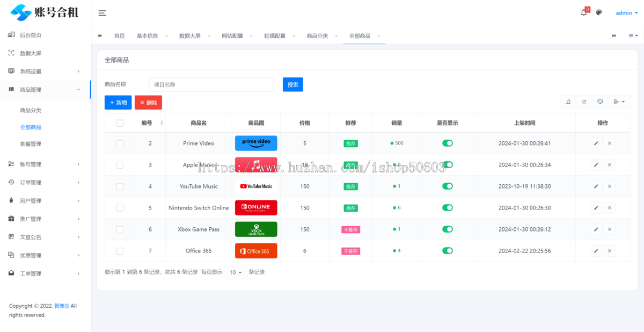
Task: Expand 系统设置 in the sidebar
Action: pos(45,71)
